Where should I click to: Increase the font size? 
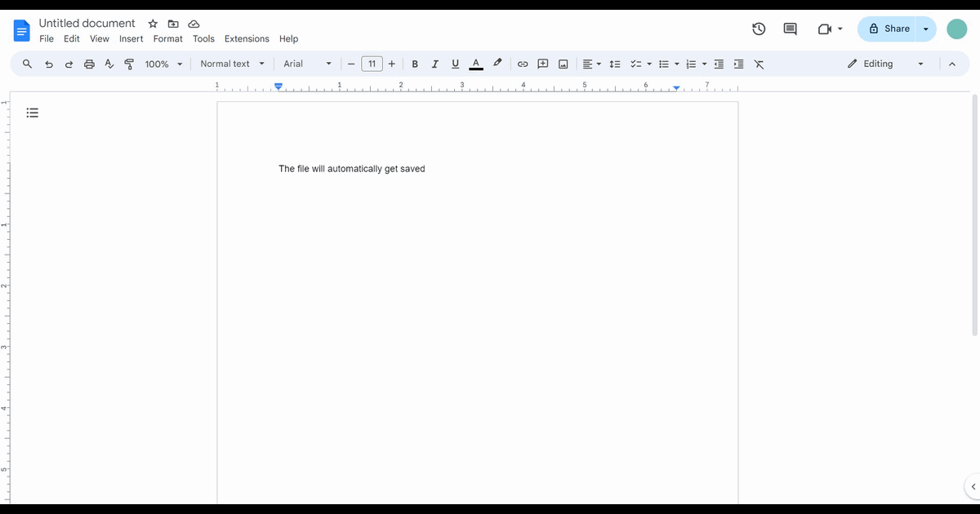point(392,64)
